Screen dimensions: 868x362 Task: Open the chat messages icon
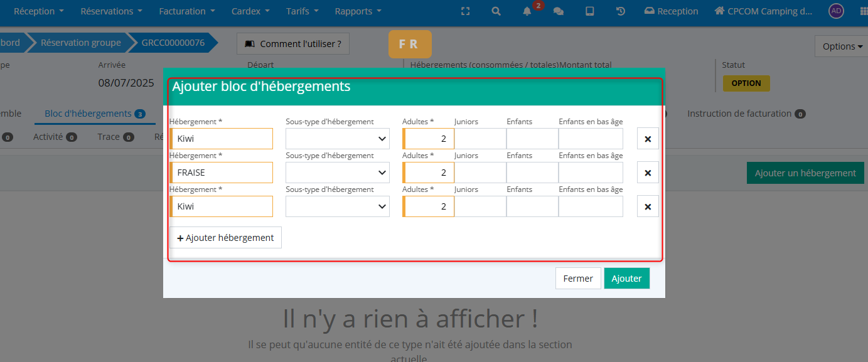coord(558,11)
